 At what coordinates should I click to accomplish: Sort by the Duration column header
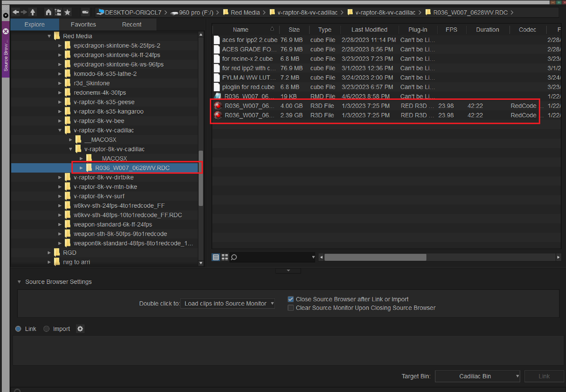tap(487, 29)
